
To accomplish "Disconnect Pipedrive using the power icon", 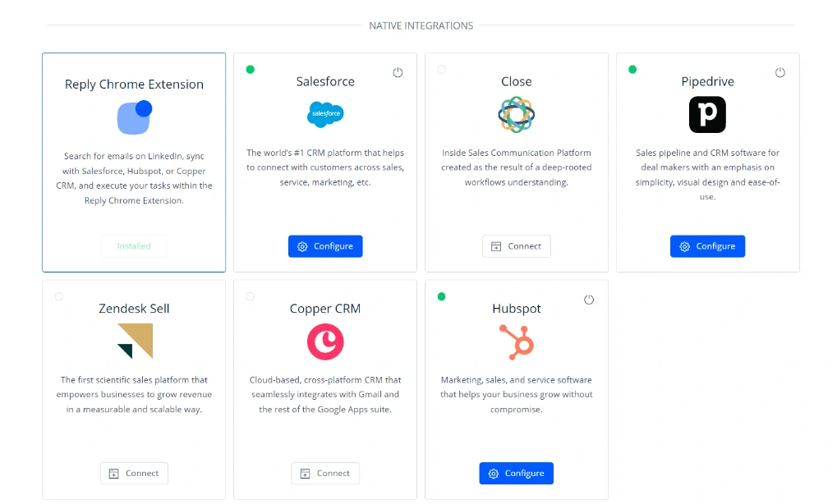I will tap(780, 72).
